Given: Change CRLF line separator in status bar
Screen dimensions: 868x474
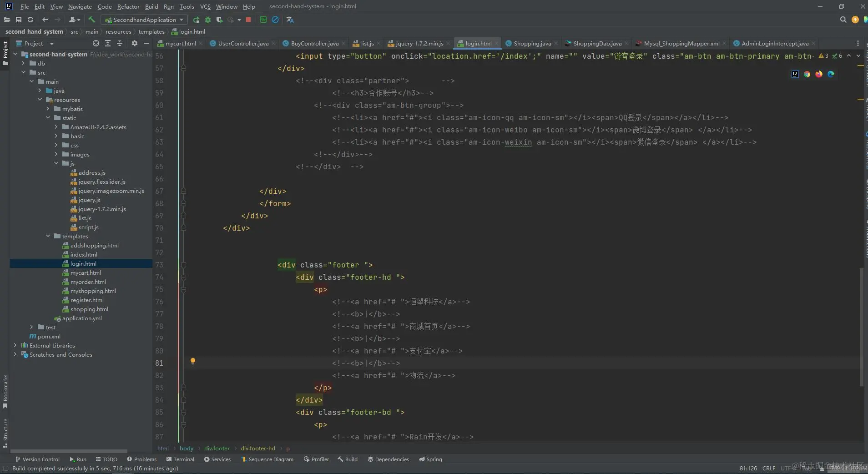Looking at the screenshot, I should click(769, 468).
